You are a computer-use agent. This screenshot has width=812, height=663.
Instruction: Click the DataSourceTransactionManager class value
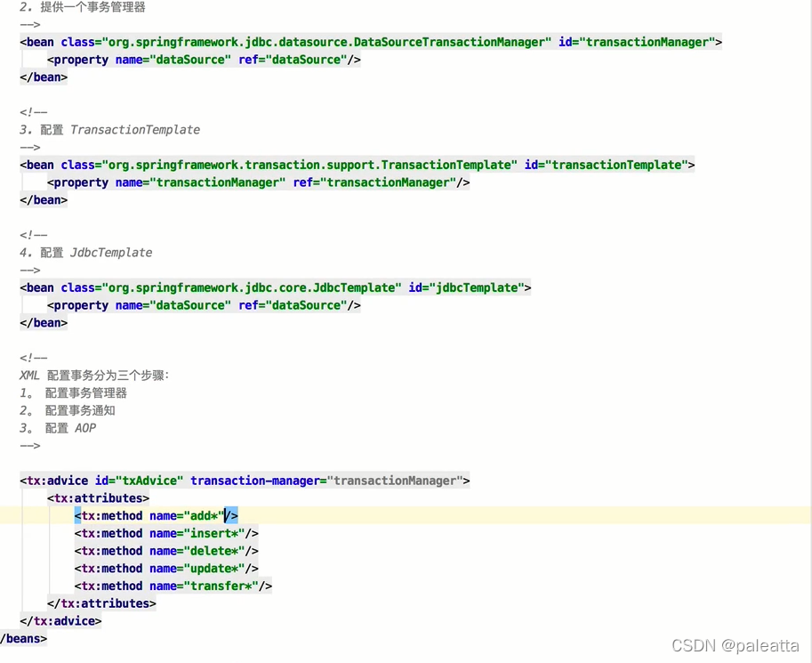coord(326,42)
